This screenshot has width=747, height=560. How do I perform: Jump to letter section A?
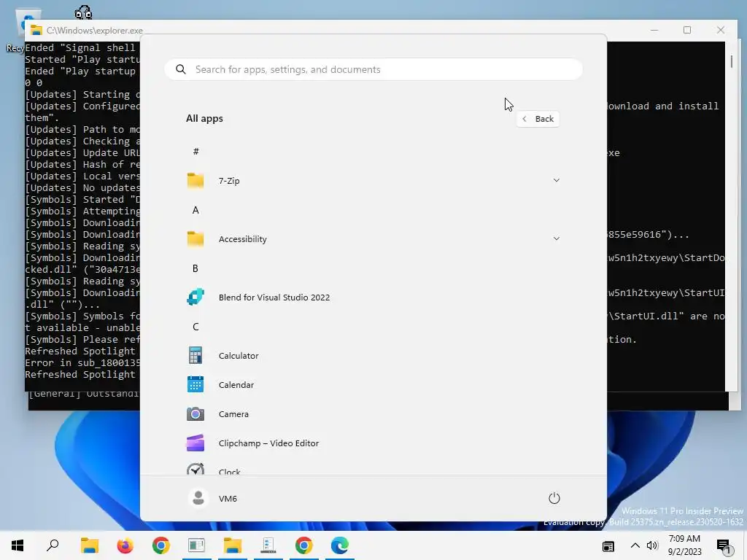(x=196, y=210)
